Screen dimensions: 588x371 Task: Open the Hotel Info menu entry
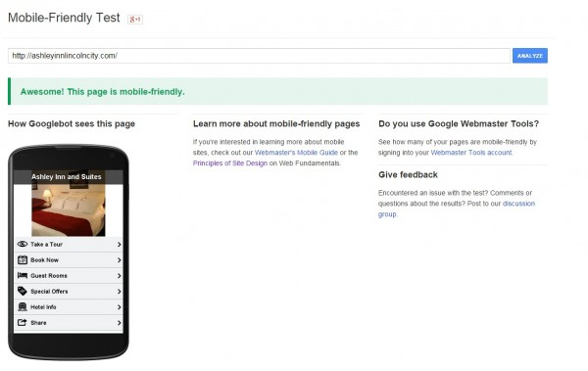69,307
